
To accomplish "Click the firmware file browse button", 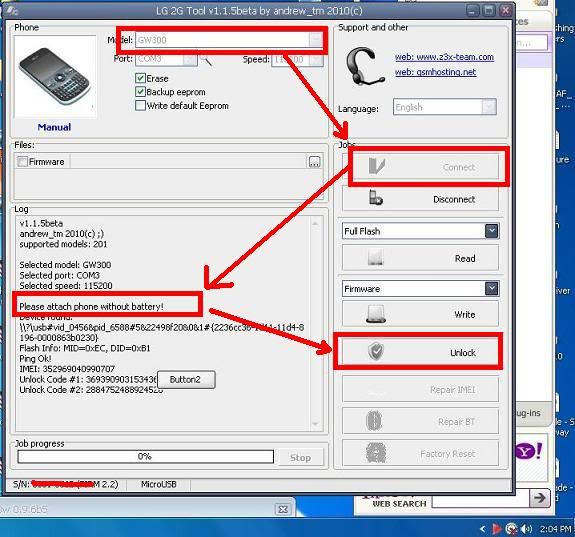I will (314, 162).
